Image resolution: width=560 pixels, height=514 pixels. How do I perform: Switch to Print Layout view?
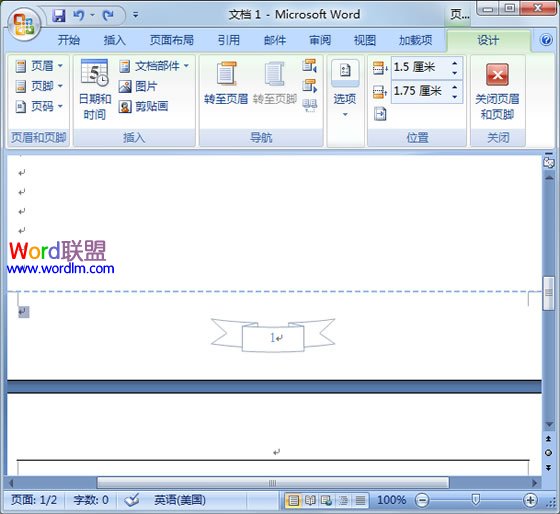tap(293, 500)
